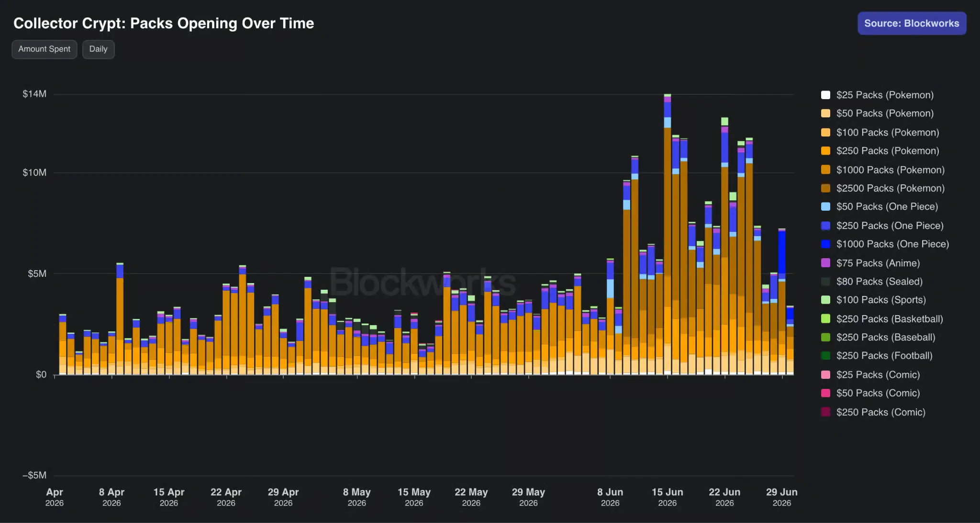The width and height of the screenshot is (980, 523).
Task: Click the tallest bar peaking near $14M
Action: tap(668, 235)
